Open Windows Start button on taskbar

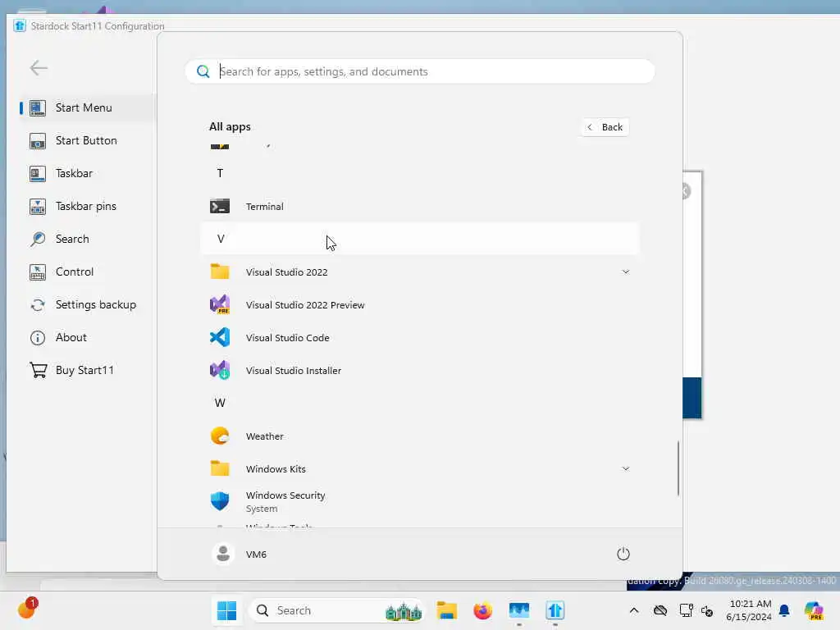(x=226, y=610)
